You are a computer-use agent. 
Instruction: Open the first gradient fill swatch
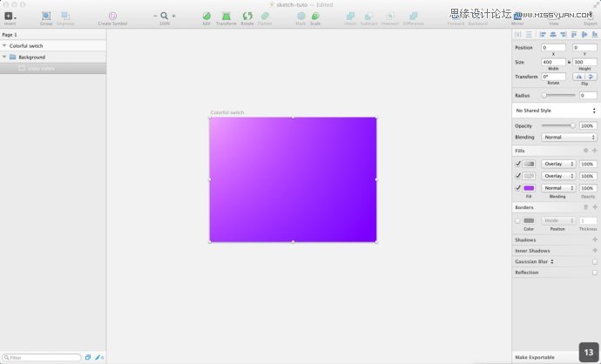click(529, 164)
